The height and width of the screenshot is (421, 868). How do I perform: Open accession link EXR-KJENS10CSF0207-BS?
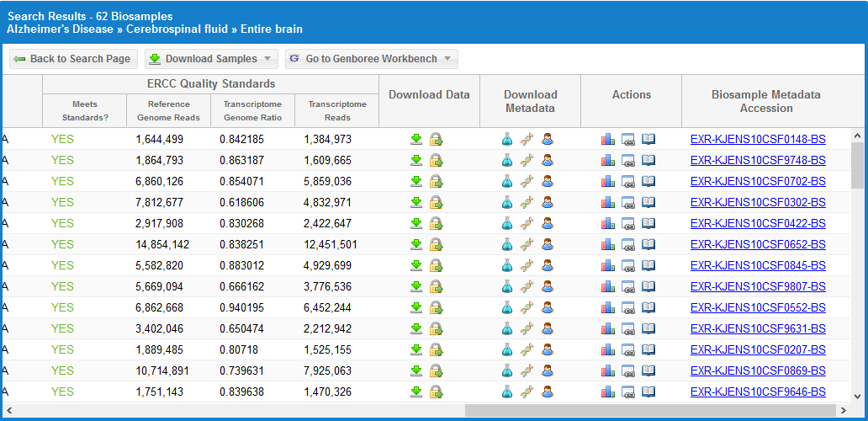758,349
